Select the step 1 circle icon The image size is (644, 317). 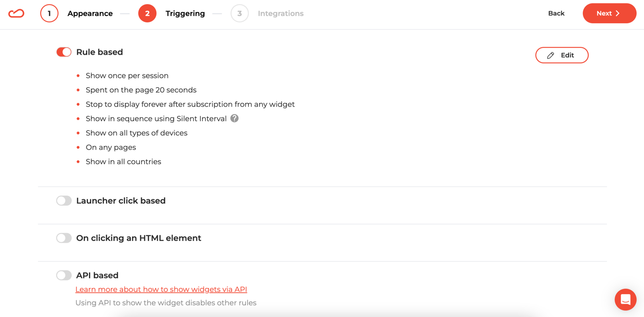49,13
